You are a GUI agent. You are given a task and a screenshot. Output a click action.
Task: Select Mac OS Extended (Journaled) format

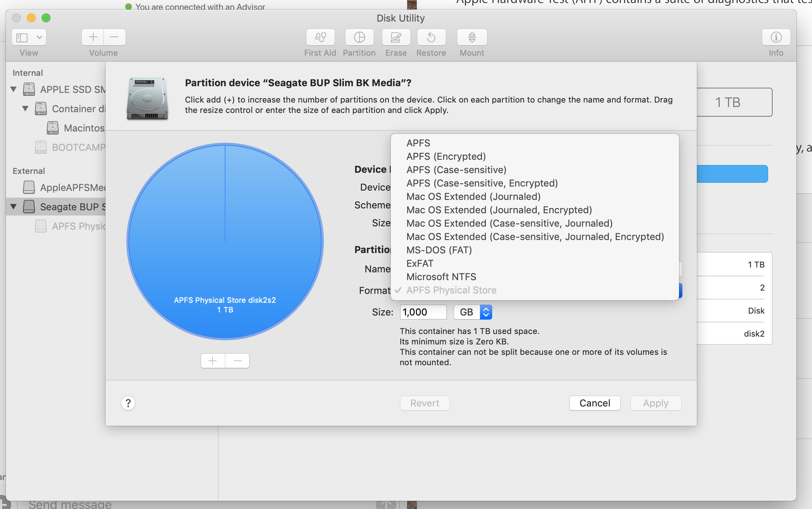pos(473,197)
